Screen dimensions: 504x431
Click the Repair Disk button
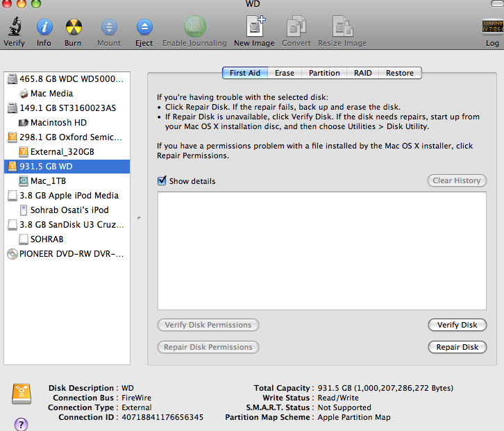tap(457, 347)
